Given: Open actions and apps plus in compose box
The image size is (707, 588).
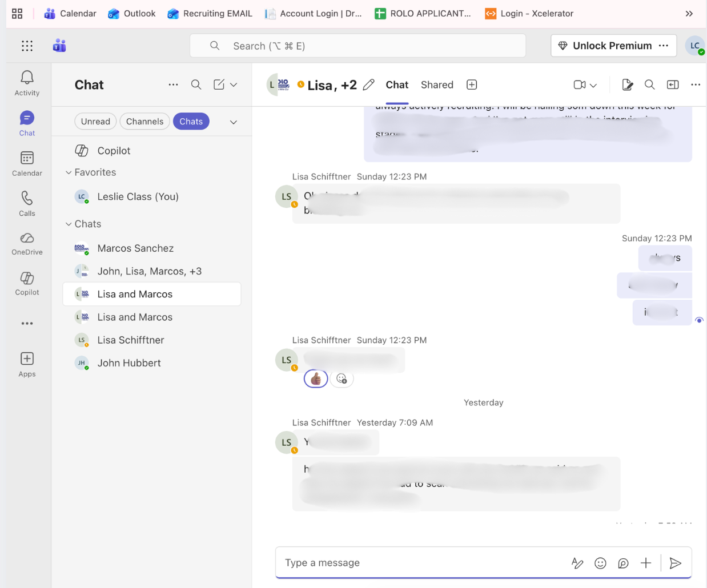Looking at the screenshot, I should click(x=646, y=563).
